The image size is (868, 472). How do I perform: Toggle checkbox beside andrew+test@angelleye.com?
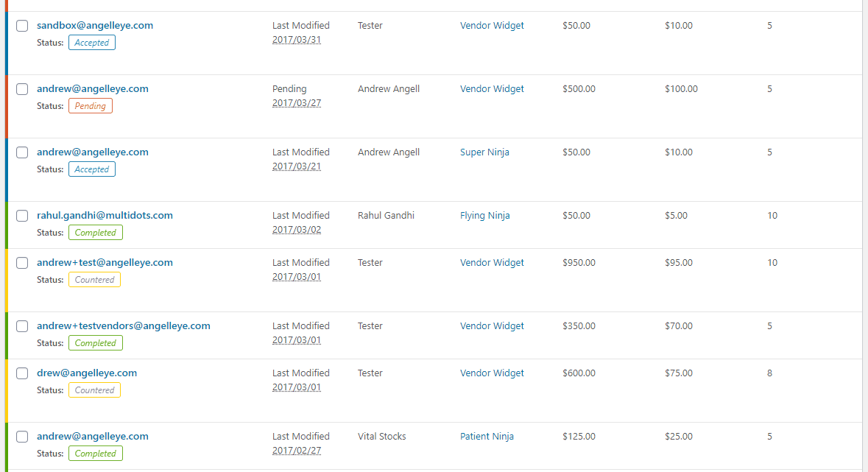[22, 263]
